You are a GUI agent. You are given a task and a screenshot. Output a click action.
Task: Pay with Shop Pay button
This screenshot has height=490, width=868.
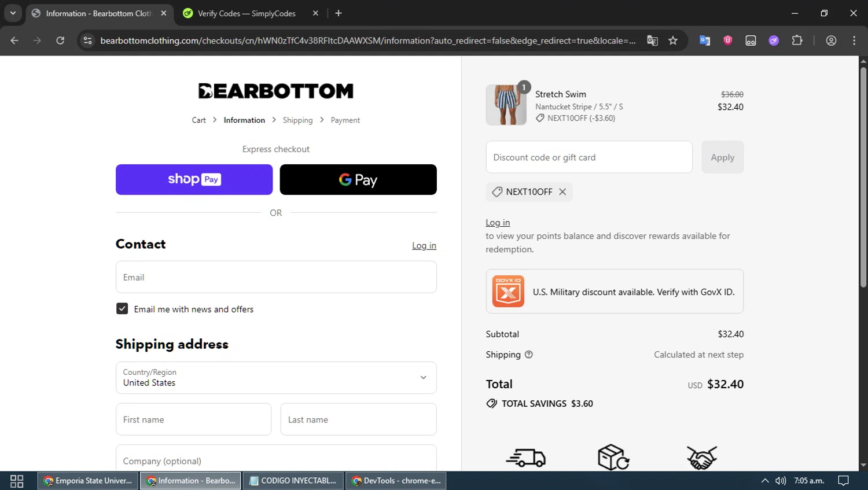[194, 179]
